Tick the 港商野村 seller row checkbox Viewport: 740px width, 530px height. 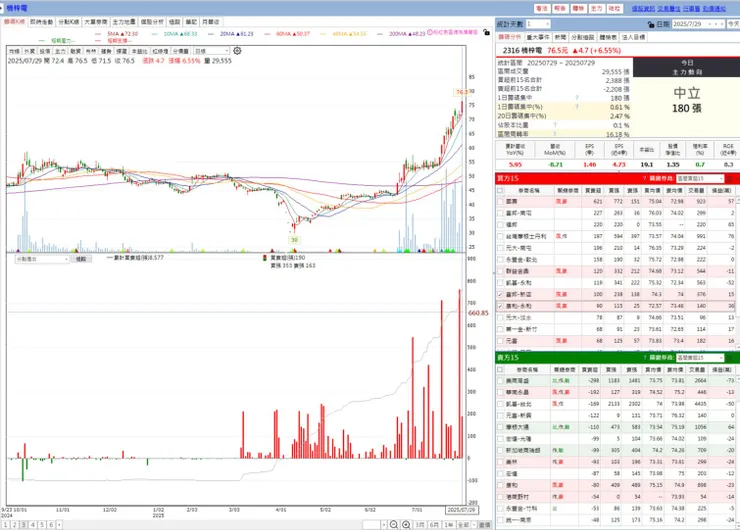point(500,497)
